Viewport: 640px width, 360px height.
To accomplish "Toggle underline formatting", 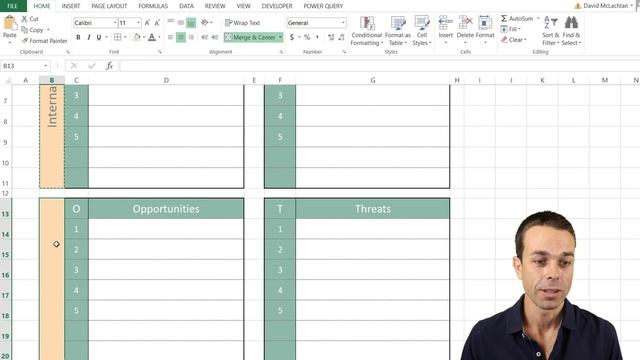I will pos(99,37).
